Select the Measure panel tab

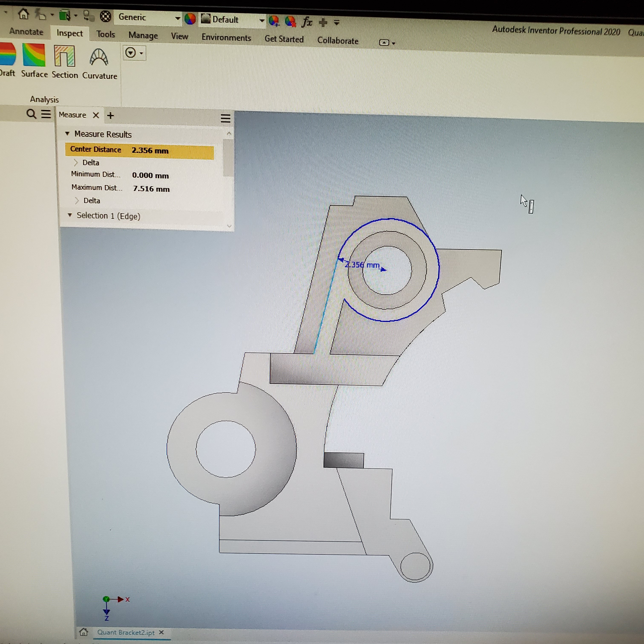[72, 115]
